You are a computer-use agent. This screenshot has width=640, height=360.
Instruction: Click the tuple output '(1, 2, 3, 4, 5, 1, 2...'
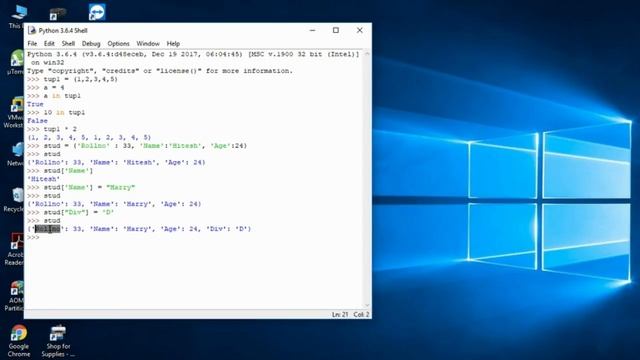89,138
